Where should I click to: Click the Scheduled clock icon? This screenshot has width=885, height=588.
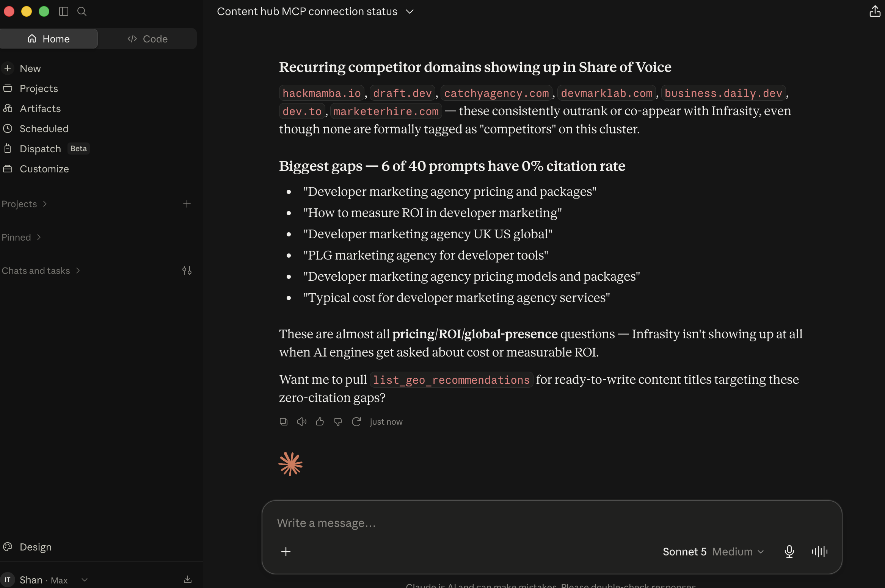pos(8,128)
